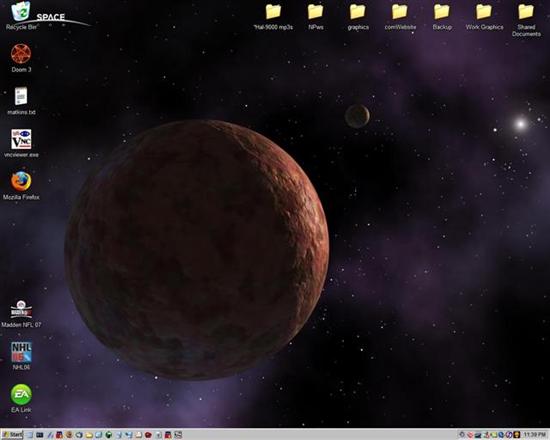The image size is (550, 440).
Task: Open the Start menu
Action: pos(12,435)
